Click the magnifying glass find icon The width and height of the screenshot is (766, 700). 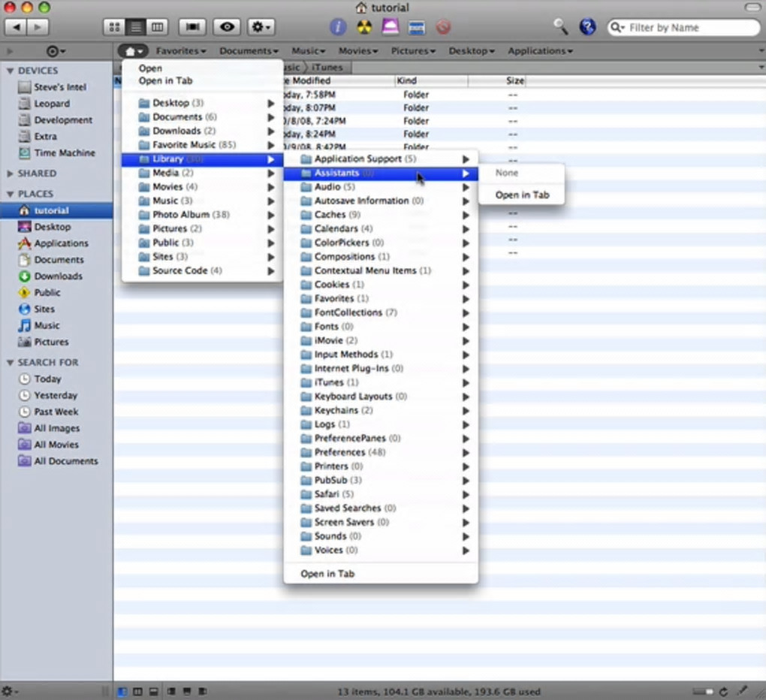(560, 27)
